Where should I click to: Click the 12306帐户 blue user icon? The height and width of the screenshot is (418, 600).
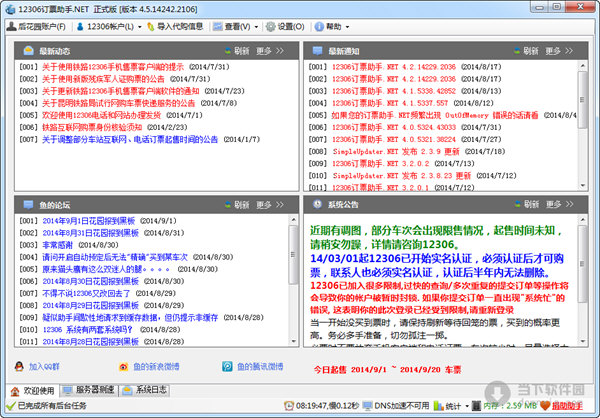tap(80, 27)
